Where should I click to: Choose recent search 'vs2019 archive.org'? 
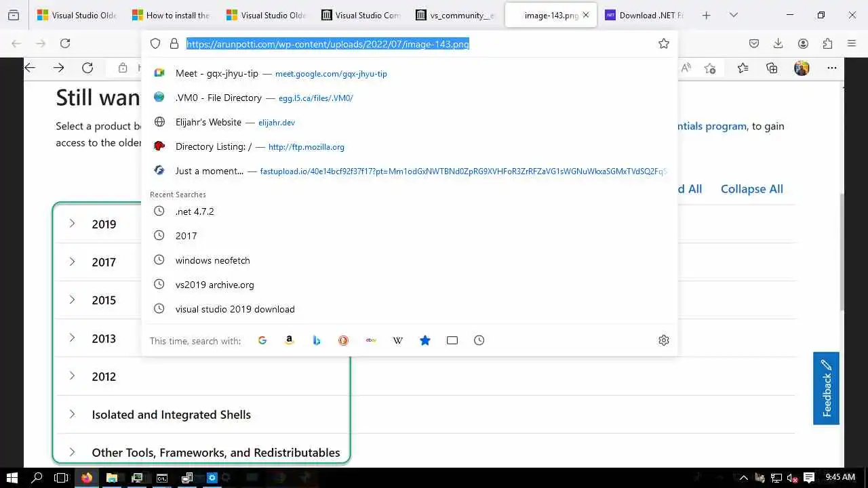pyautogui.click(x=410, y=285)
